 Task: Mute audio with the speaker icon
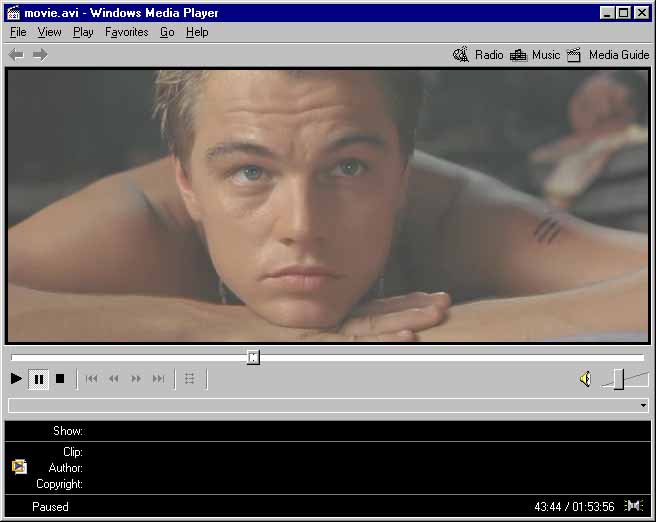[585, 379]
